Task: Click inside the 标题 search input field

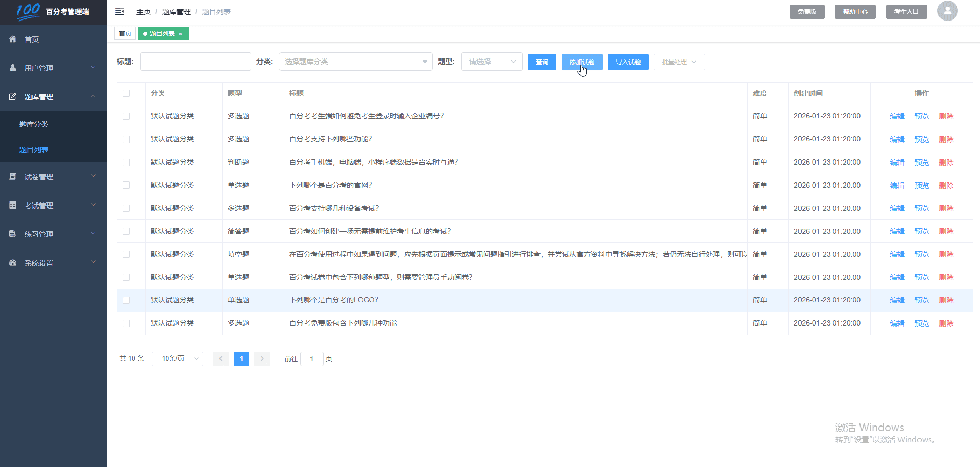Action: click(x=195, y=61)
